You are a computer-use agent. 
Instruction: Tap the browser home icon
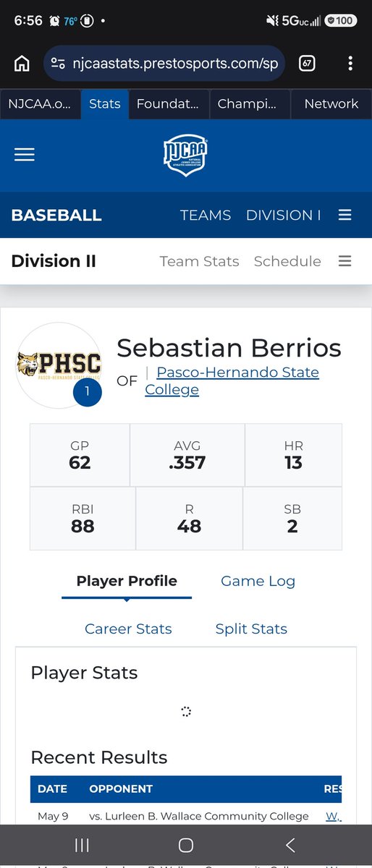coord(22,64)
